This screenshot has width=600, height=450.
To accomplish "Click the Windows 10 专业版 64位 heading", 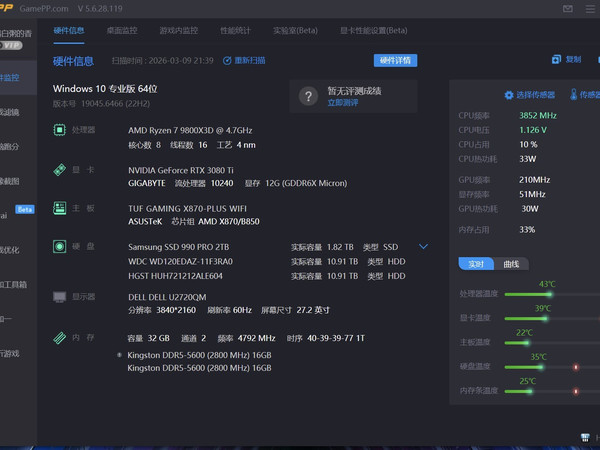I will click(105, 89).
